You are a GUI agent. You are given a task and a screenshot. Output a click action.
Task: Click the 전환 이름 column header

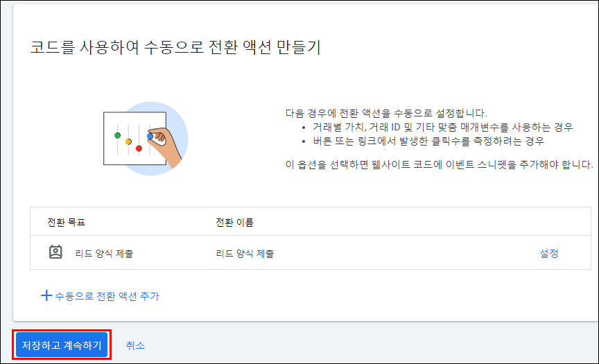(234, 223)
